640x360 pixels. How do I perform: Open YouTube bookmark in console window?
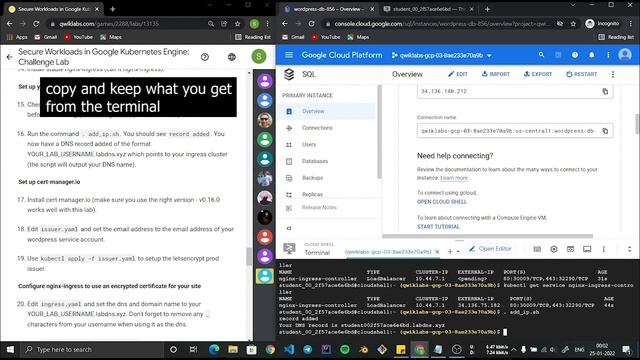click(x=325, y=37)
